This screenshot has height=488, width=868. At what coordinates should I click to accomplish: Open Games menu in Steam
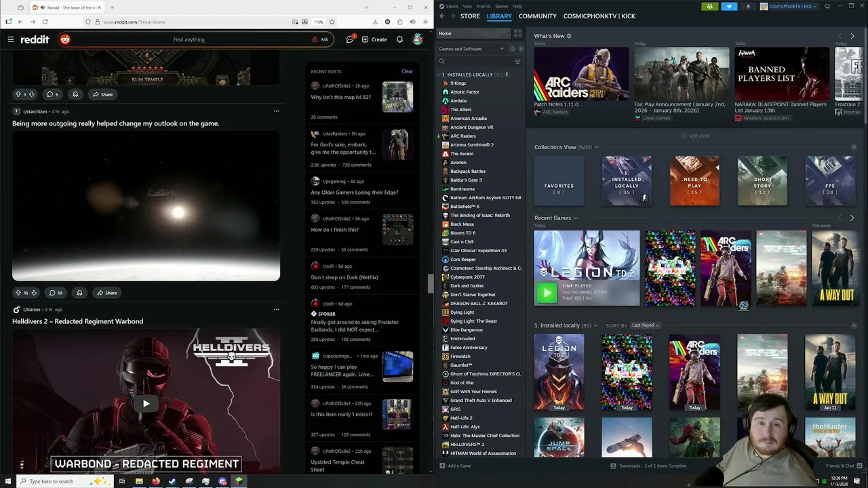coord(502,6)
